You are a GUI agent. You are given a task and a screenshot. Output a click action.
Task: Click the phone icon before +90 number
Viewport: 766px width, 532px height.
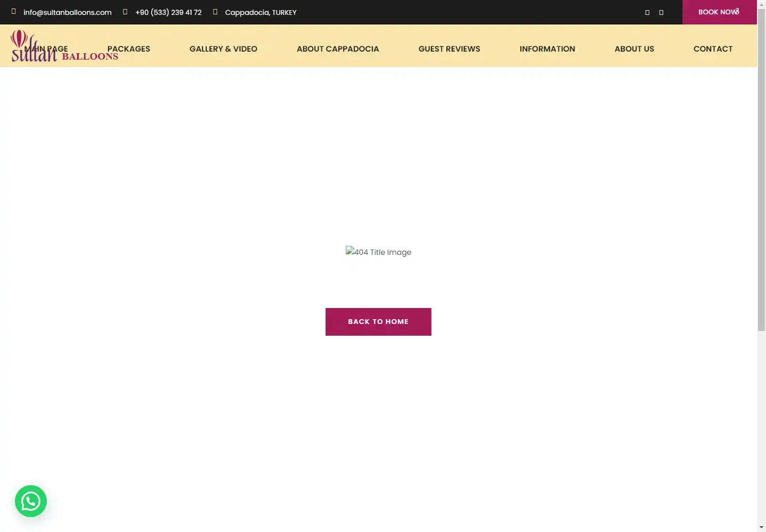click(125, 11)
